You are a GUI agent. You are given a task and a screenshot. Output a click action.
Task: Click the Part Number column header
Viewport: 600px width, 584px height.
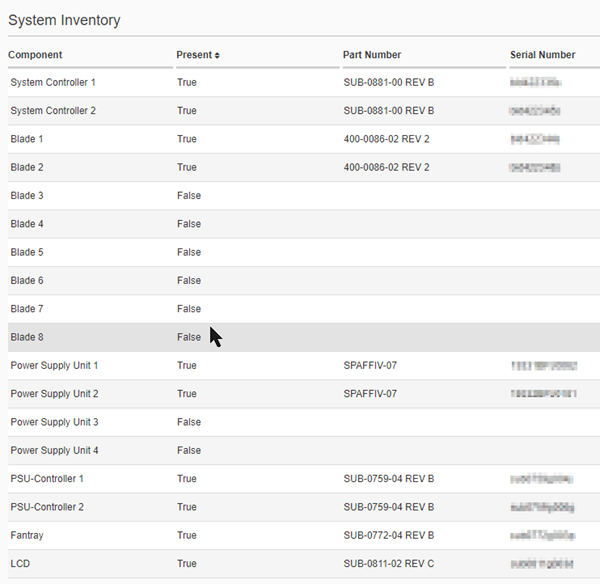[x=371, y=55]
